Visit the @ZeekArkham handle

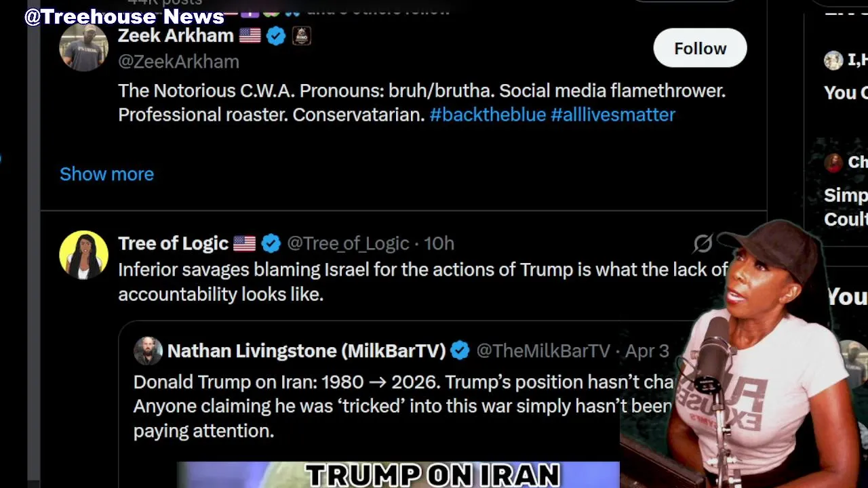tap(178, 62)
